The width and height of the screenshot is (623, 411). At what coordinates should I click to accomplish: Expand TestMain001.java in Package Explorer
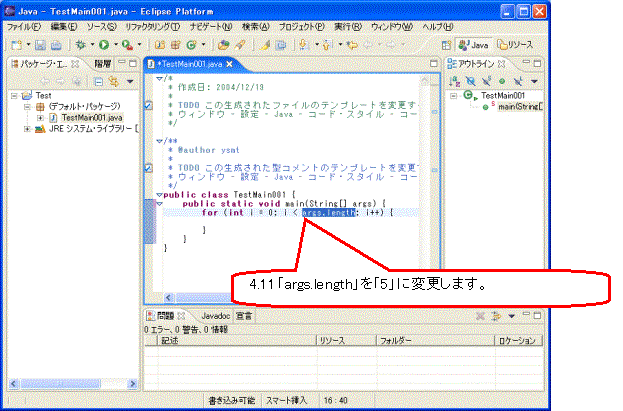(40, 118)
